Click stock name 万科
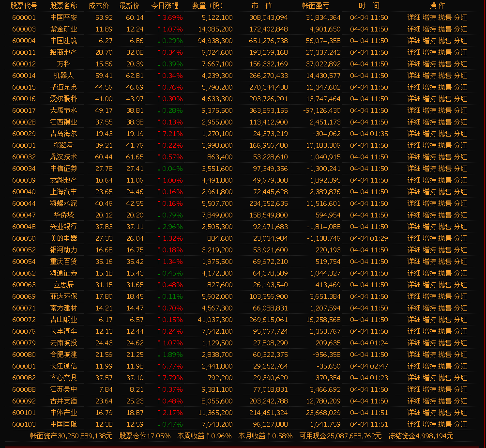The image size is (486, 448). point(63,64)
